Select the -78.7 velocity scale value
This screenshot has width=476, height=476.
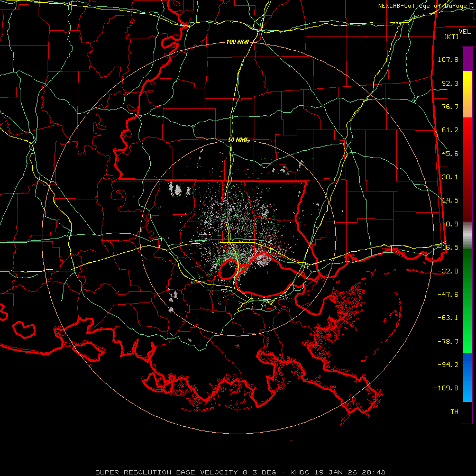pyautogui.click(x=448, y=342)
